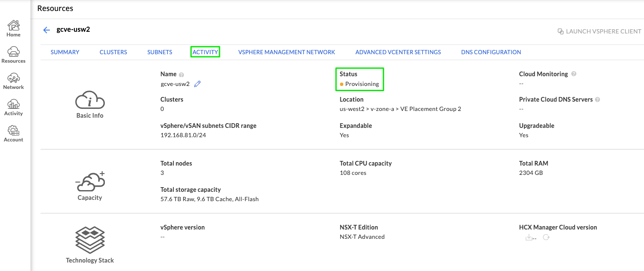
Task: Open Account in the left sidebar
Action: coord(14,134)
